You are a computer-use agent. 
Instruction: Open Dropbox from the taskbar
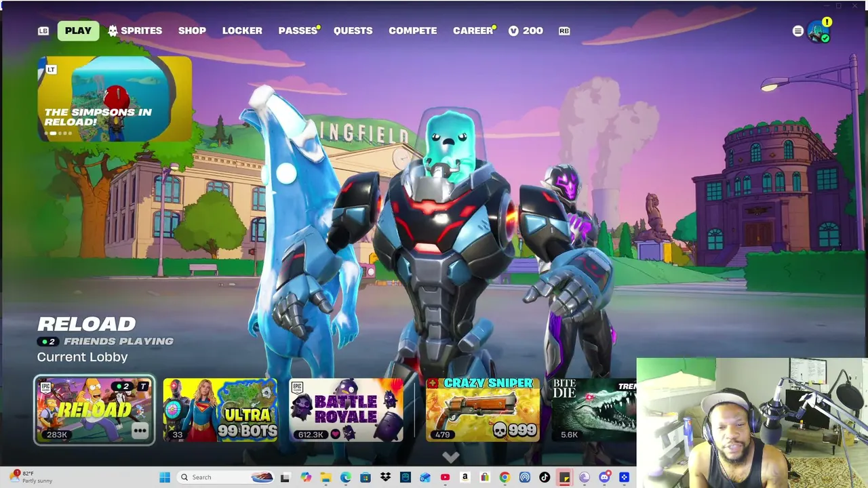(x=385, y=477)
